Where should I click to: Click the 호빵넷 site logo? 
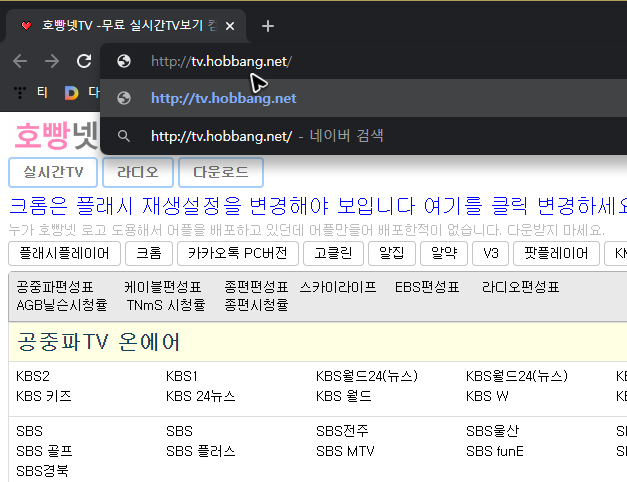[56, 136]
